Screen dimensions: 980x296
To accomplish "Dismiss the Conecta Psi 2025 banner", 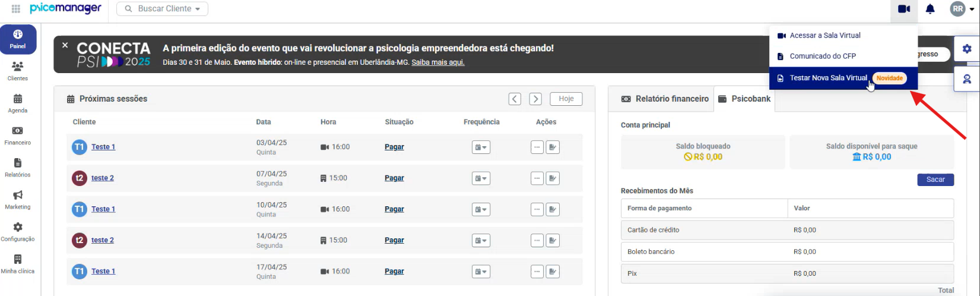I will coord(65,45).
